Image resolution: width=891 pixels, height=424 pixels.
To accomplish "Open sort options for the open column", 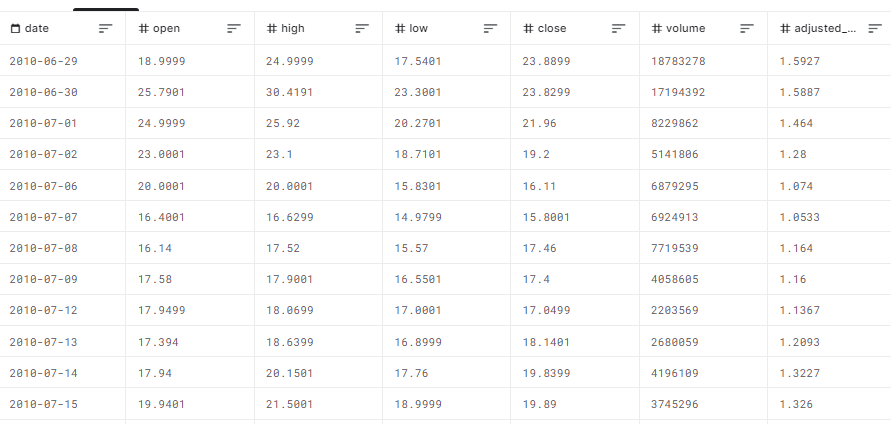I will [x=234, y=29].
